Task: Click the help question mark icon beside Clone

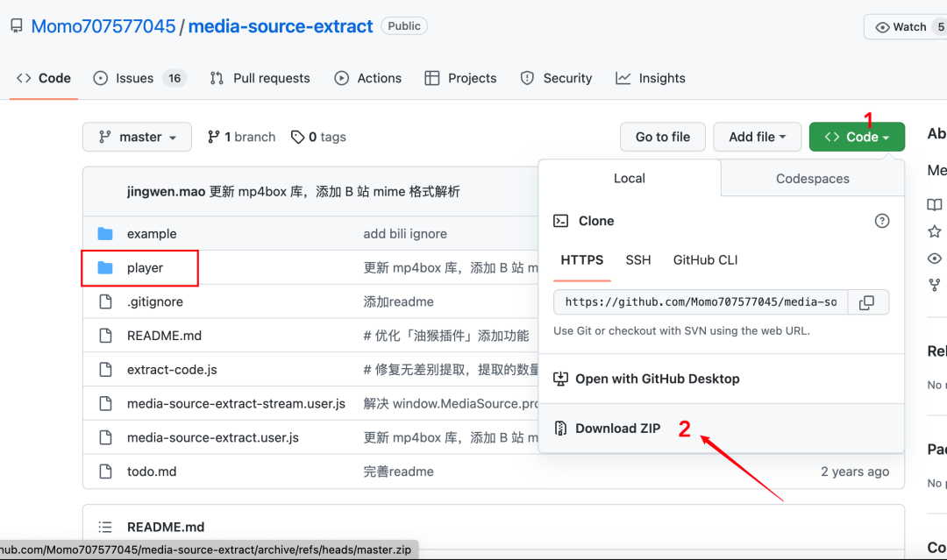Action: [882, 221]
